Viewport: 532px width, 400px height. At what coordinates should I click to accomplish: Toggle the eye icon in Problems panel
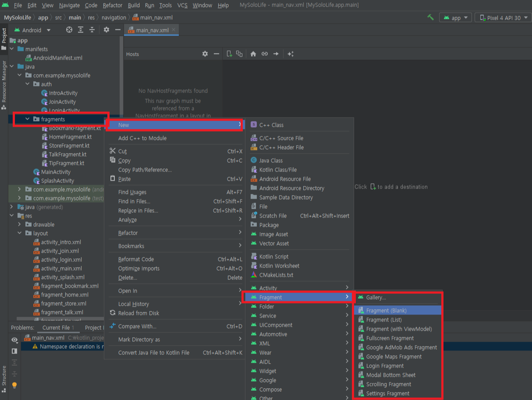14,340
